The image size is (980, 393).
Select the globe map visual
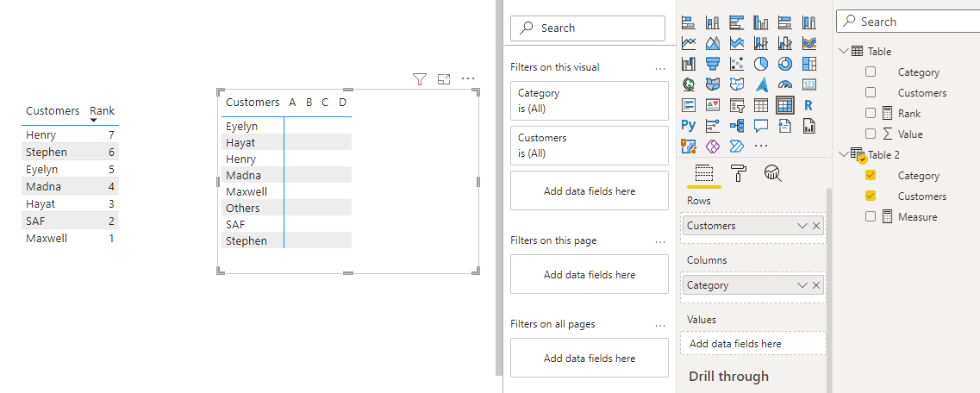pyautogui.click(x=688, y=84)
